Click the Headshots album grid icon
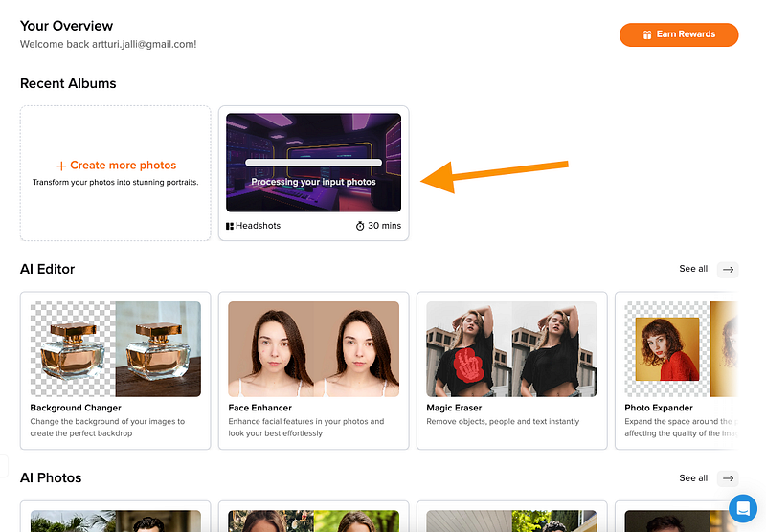766x532 pixels. (230, 226)
